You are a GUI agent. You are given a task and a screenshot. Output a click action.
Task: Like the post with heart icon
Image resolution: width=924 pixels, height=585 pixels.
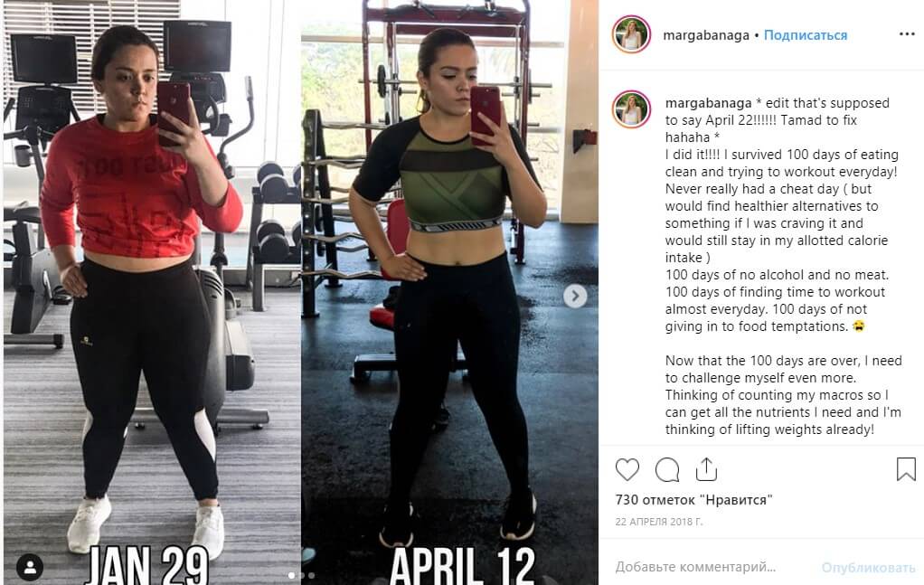pyautogui.click(x=627, y=469)
